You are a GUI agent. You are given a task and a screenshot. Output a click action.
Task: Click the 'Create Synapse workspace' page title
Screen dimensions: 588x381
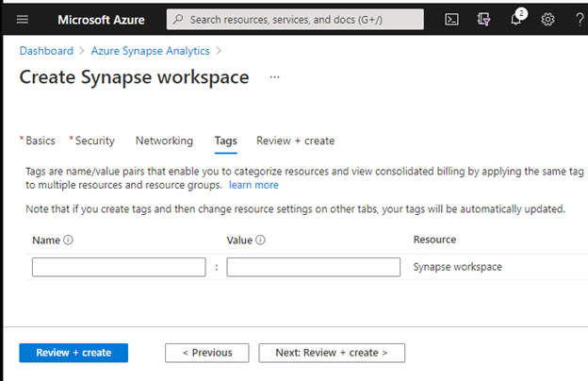pyautogui.click(x=134, y=77)
